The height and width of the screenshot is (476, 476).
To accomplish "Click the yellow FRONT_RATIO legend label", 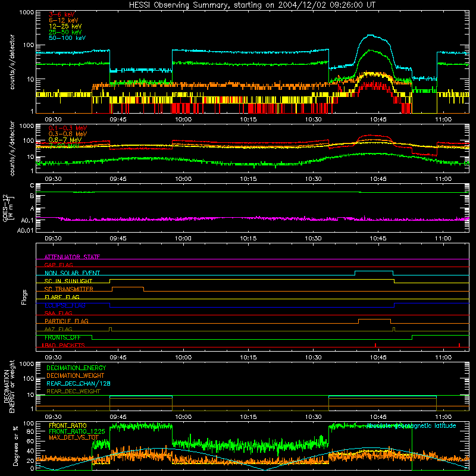I will (68, 425).
